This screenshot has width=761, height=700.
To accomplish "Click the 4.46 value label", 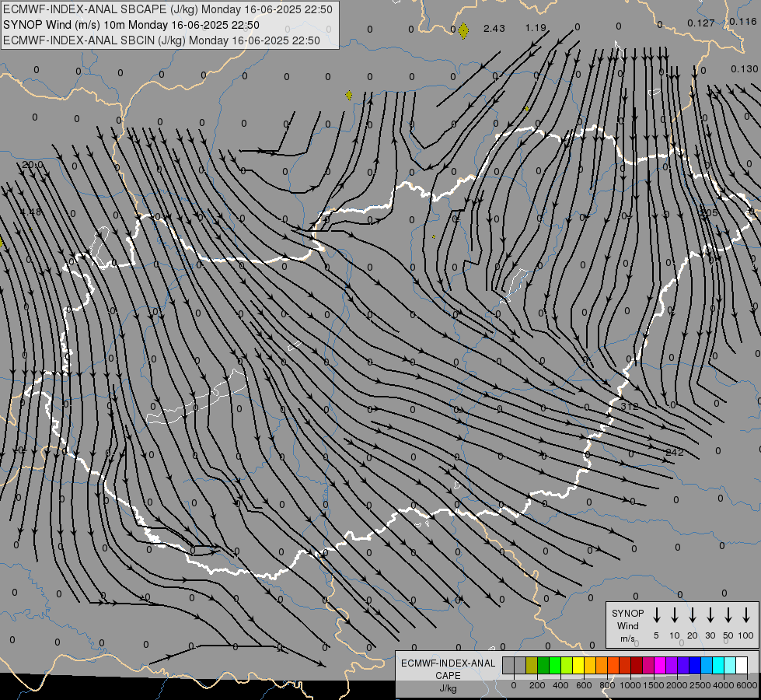I will tap(30, 212).
